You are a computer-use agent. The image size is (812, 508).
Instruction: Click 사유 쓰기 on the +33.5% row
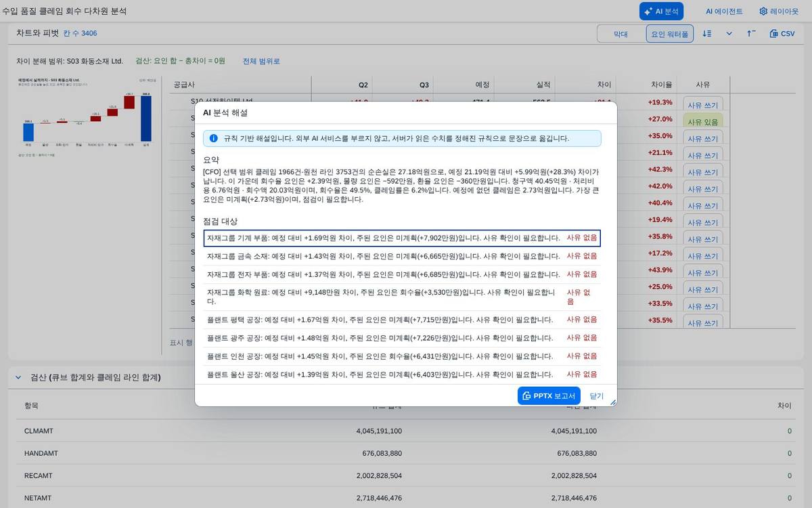pos(703,306)
